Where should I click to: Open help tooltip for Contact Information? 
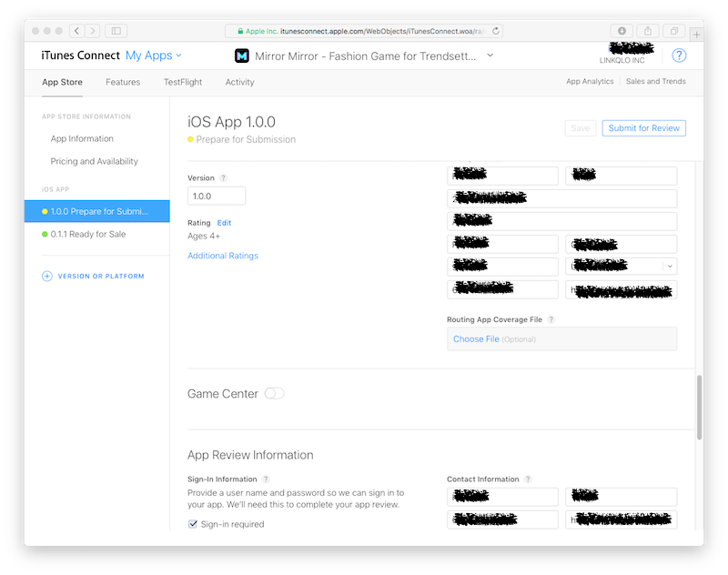coord(528,479)
